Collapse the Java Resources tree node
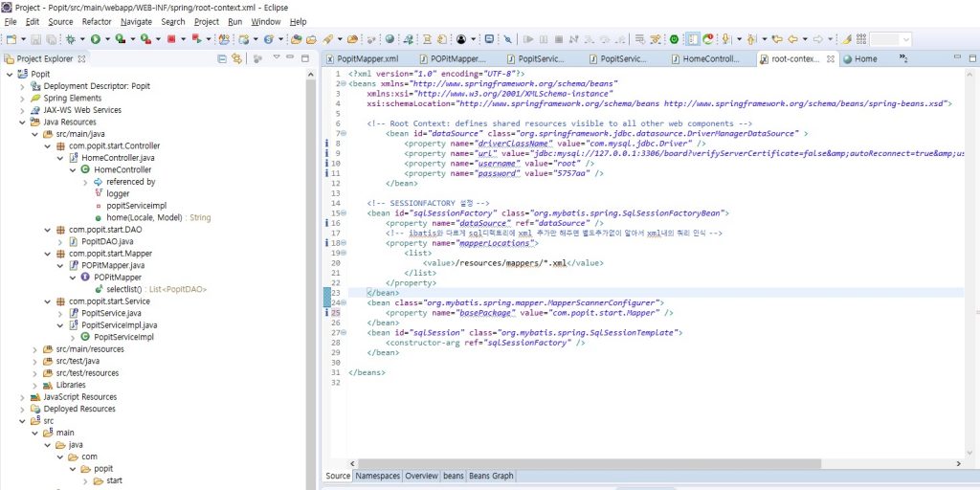The image size is (980, 490). point(22,122)
